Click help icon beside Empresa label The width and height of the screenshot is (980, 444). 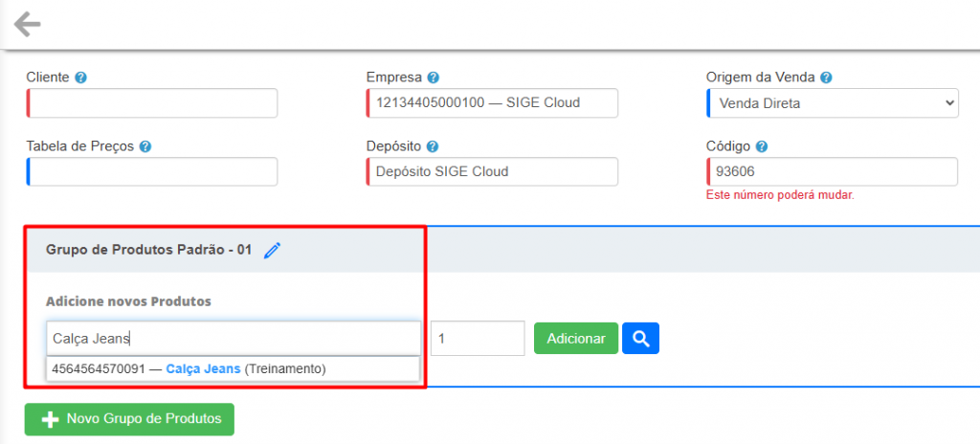point(434,78)
